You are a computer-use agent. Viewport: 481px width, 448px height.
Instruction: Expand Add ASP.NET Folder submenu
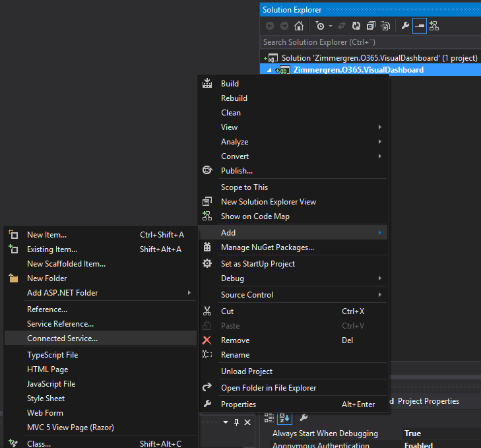[x=100, y=293]
